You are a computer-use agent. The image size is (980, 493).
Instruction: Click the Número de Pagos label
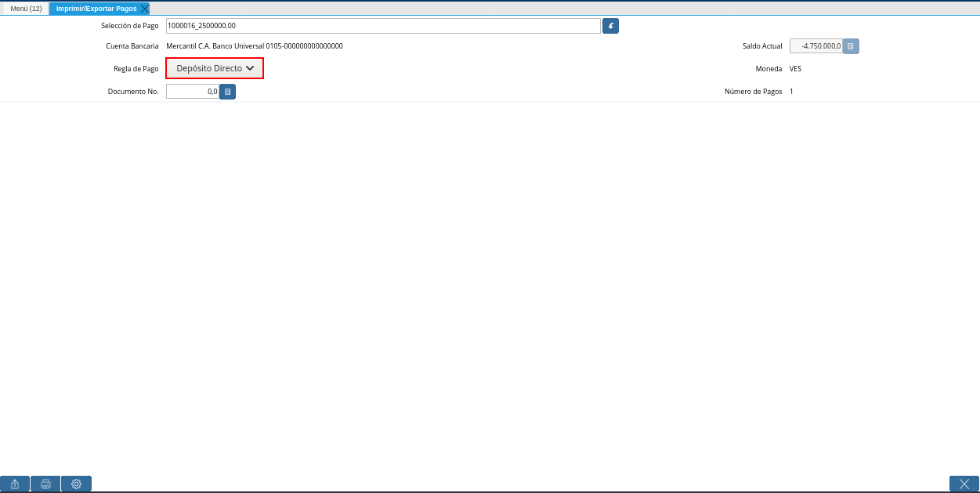[x=753, y=92]
